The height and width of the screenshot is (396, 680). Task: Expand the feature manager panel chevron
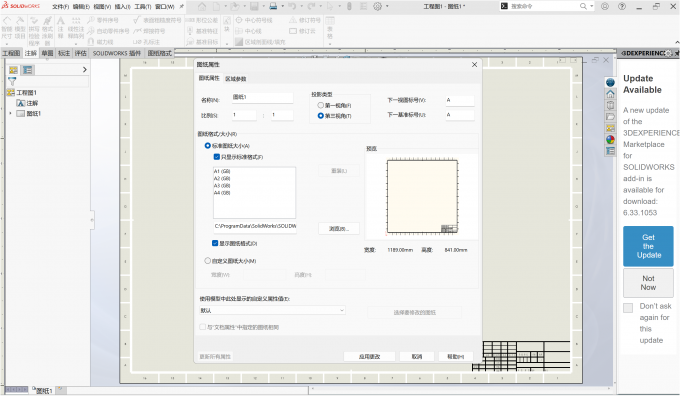tap(84, 69)
